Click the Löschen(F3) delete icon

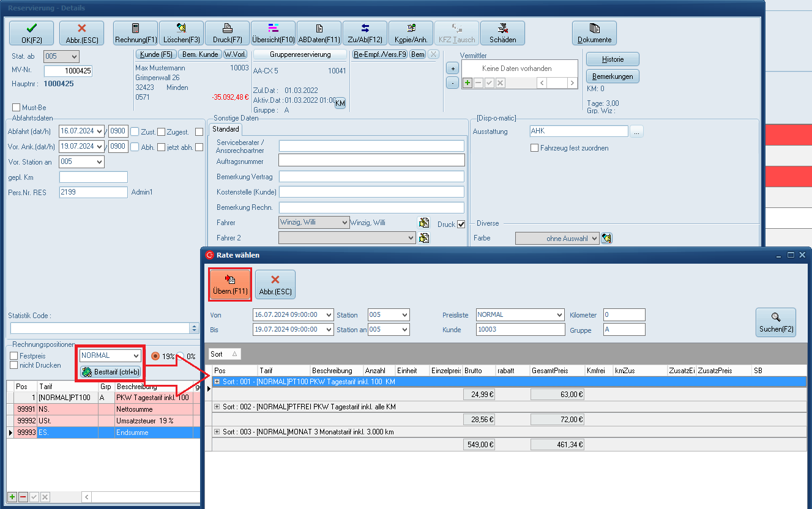click(x=181, y=33)
